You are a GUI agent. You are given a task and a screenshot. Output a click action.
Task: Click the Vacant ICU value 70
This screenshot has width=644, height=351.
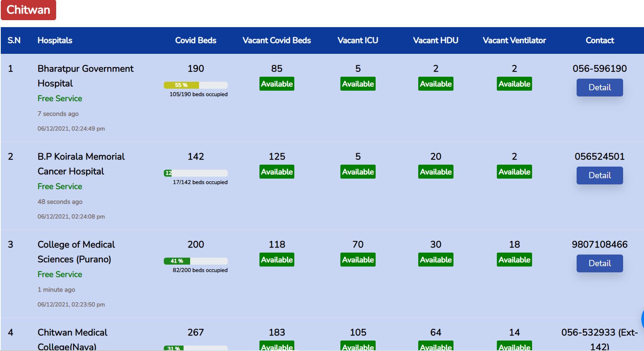coord(358,244)
